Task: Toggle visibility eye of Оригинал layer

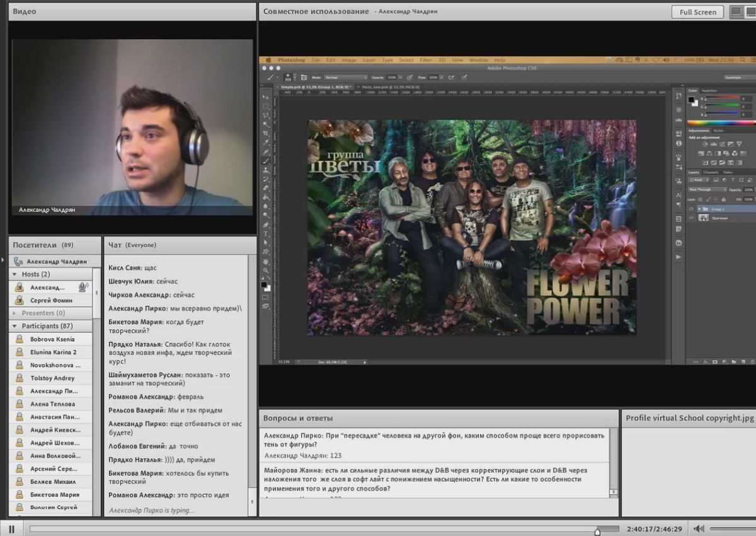Action: click(692, 218)
